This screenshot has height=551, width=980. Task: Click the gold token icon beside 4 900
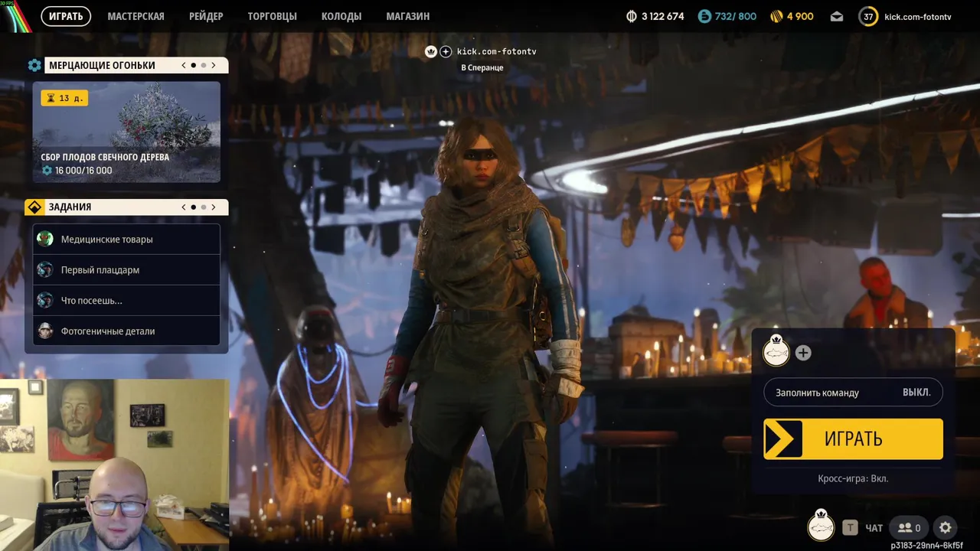(x=776, y=16)
